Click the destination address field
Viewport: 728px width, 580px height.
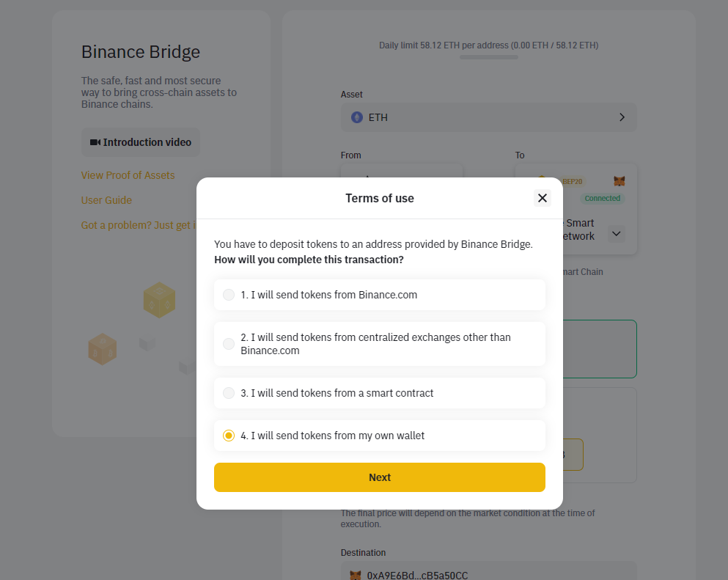489,573
